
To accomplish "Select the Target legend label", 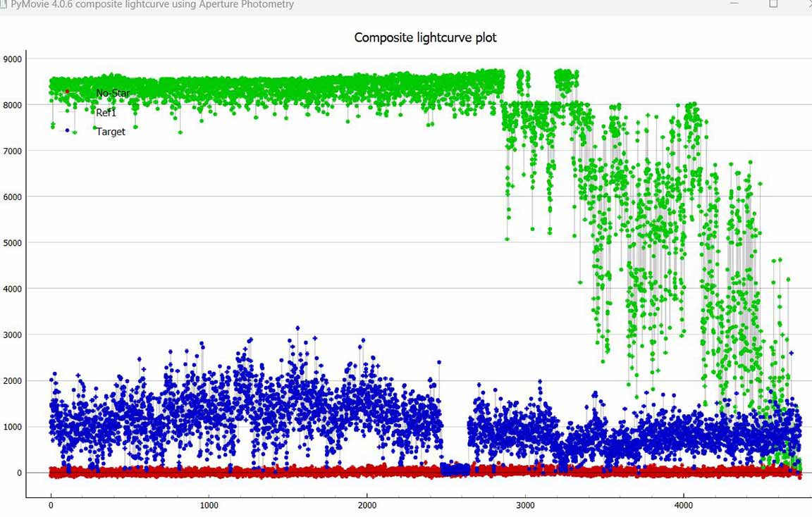I will pos(111,132).
